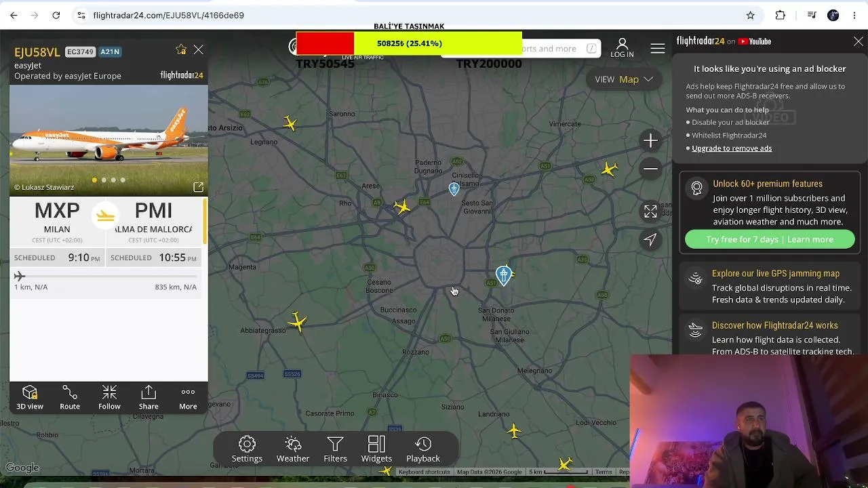The image size is (868, 488).
Task: Click the A21N aircraft type badge
Action: [110, 52]
